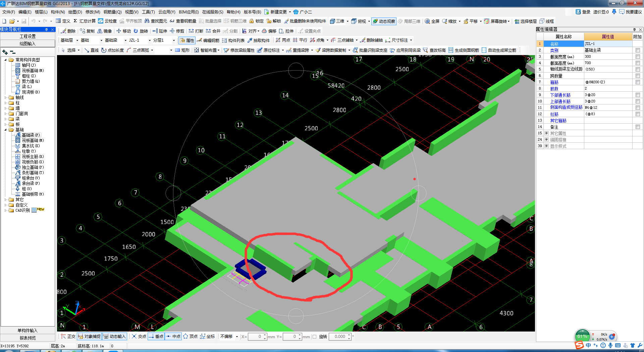
Task: Open the 文件(F) menu
Action: click(x=8, y=12)
